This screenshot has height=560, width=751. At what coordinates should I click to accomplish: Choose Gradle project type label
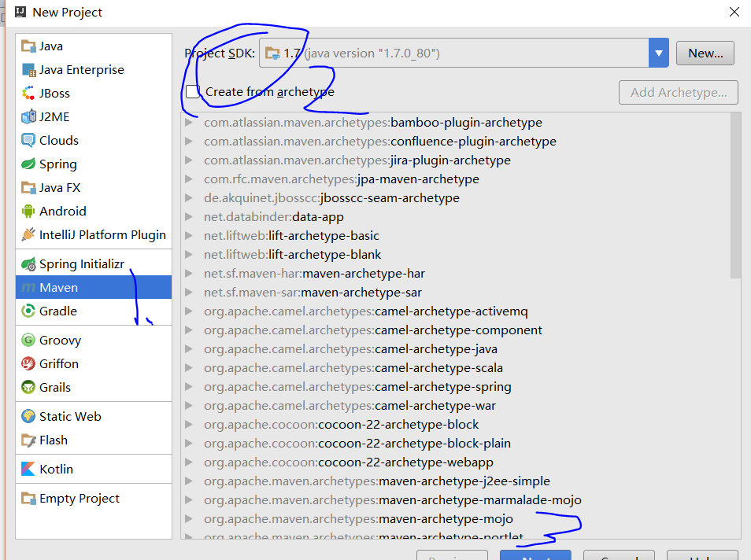pyautogui.click(x=58, y=311)
